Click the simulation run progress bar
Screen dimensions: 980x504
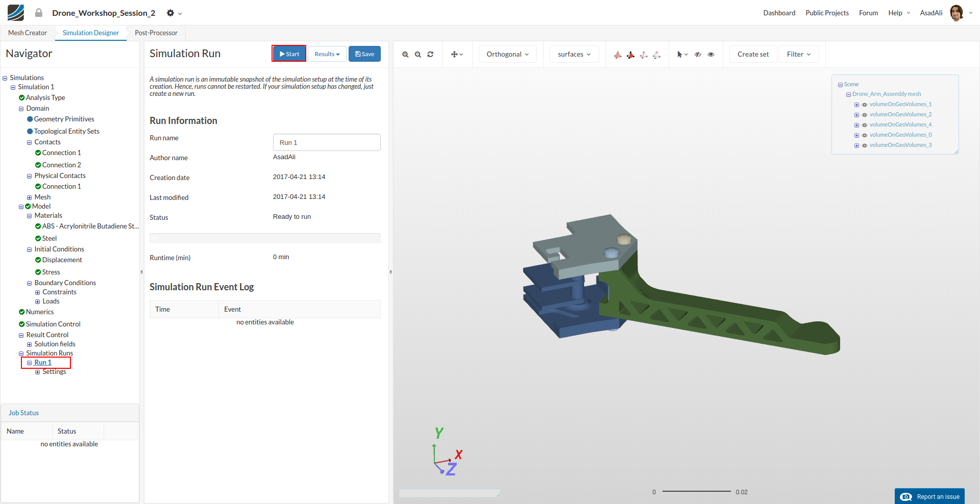click(x=265, y=238)
